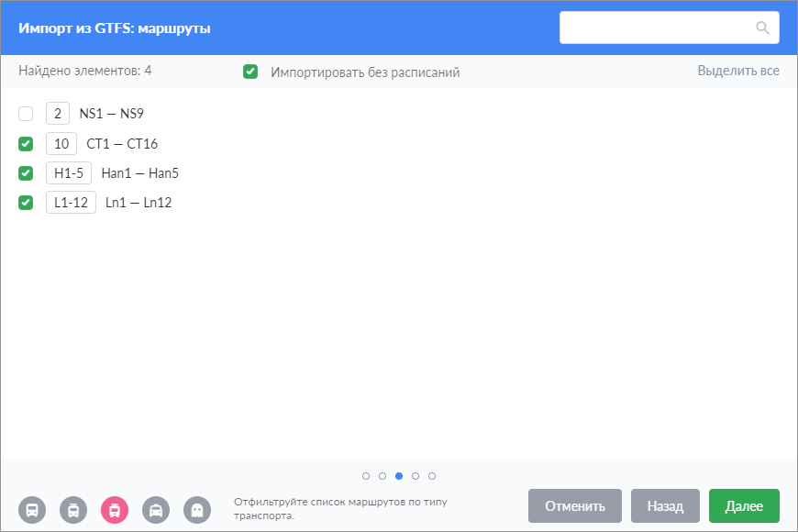Viewport: 798px width, 532px height.
Task: Filter routes by trolleybus type
Action: [73, 509]
